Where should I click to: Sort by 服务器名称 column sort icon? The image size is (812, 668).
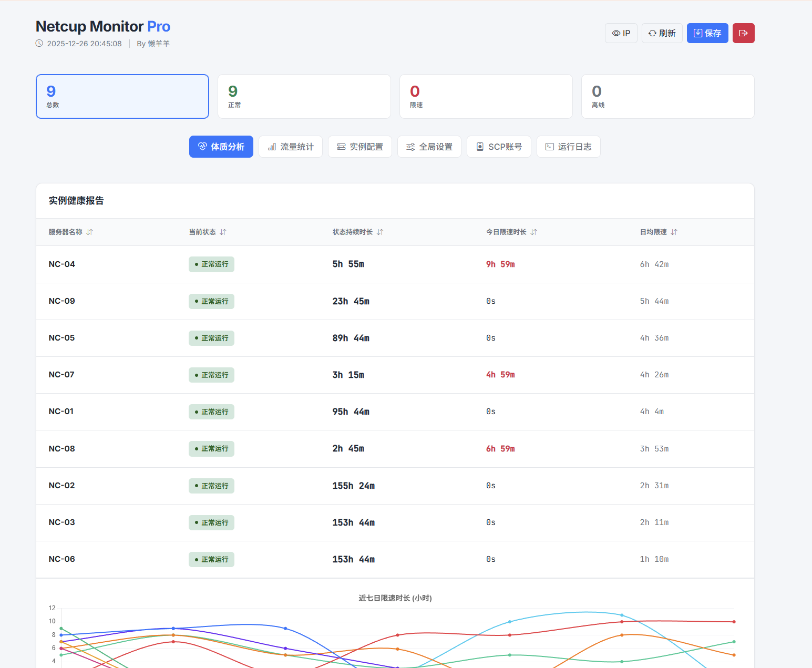coord(90,232)
